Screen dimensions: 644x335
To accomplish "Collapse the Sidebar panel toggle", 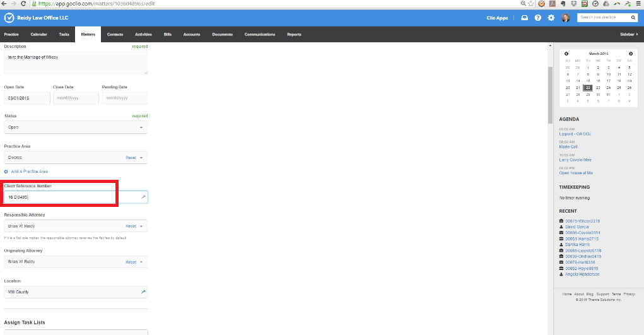I will [x=629, y=34].
